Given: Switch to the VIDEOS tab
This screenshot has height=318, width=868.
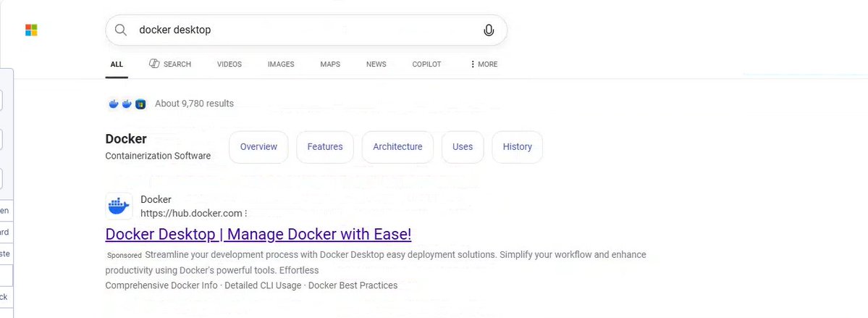Looking at the screenshot, I should pyautogui.click(x=229, y=64).
